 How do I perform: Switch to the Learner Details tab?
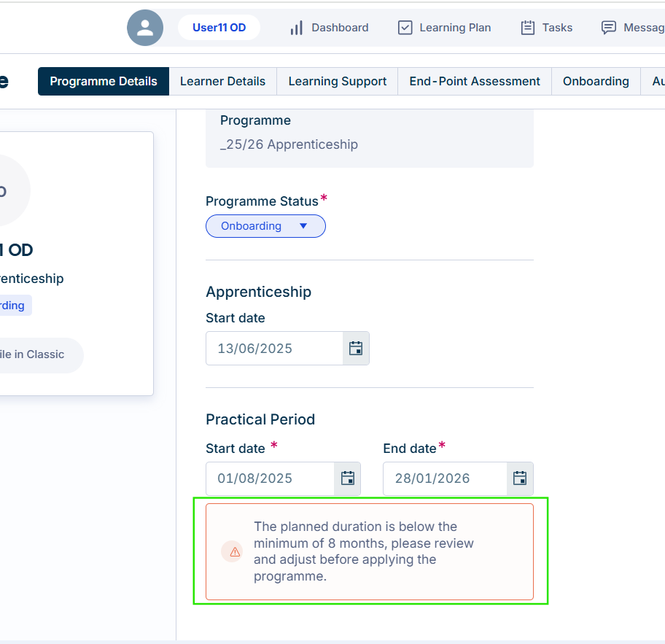click(222, 82)
